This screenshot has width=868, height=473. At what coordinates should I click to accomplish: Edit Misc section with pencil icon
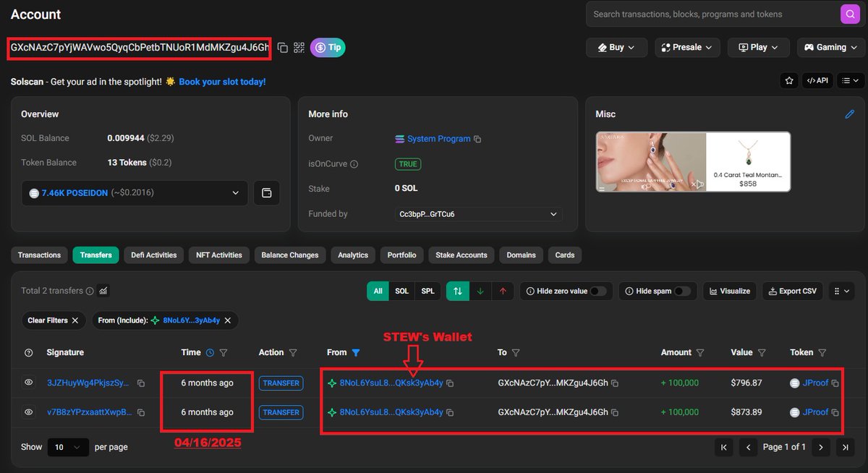point(850,114)
